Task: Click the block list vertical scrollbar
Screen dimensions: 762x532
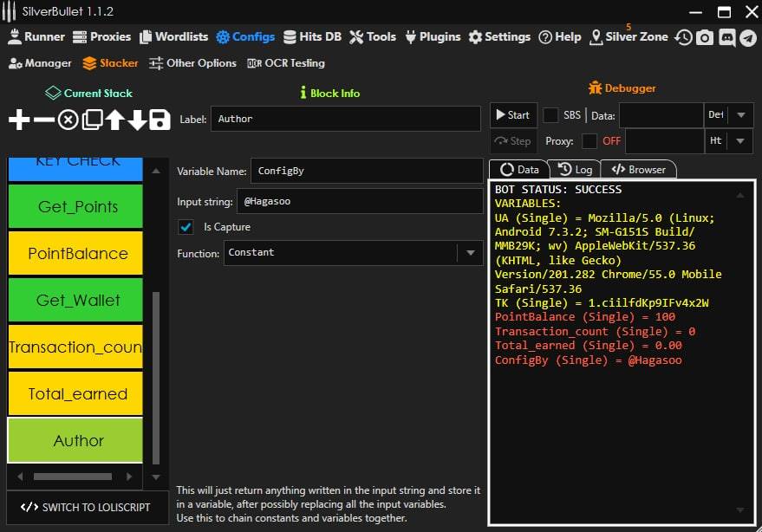Action: click(156, 377)
